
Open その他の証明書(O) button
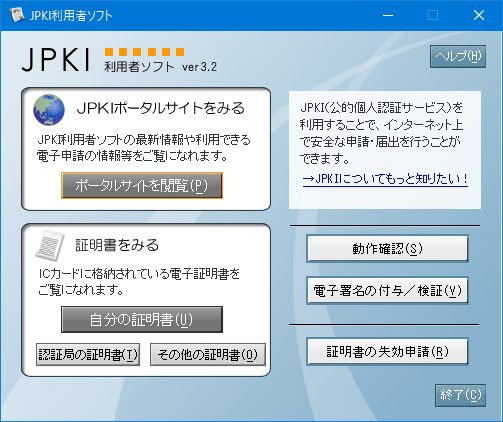pos(208,355)
